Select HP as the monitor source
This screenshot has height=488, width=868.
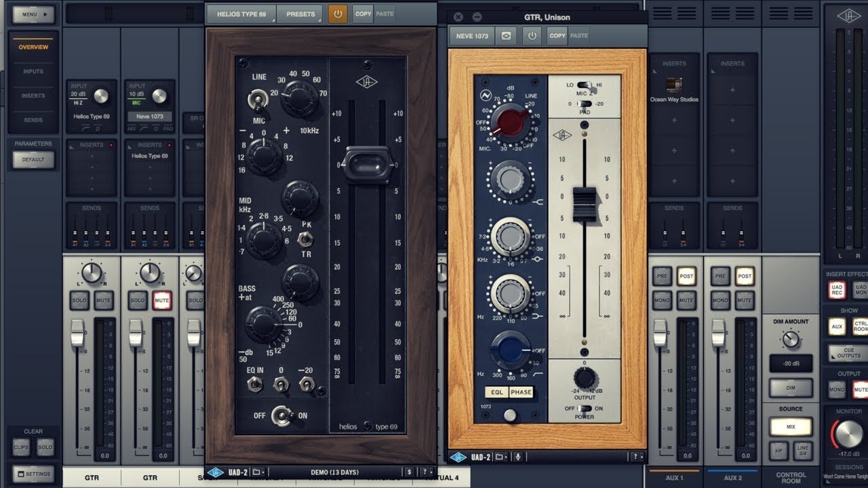click(x=778, y=451)
